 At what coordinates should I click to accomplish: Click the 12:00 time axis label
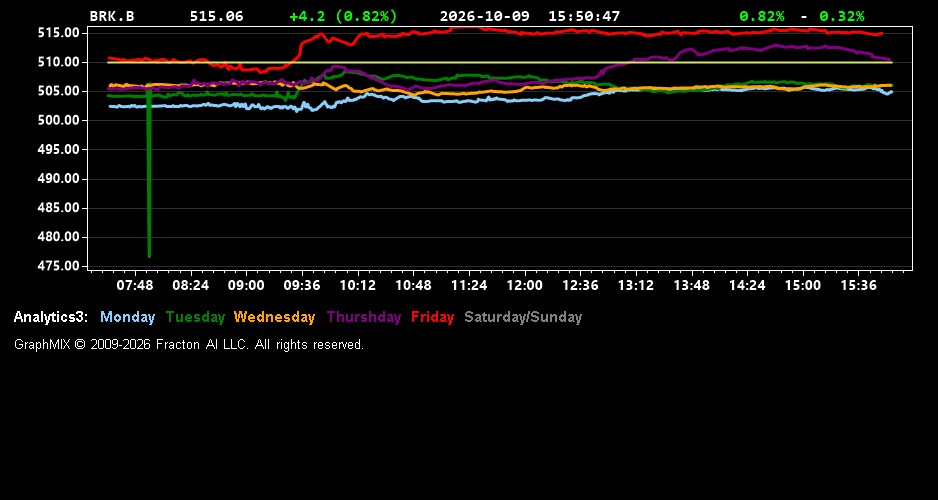point(525,285)
